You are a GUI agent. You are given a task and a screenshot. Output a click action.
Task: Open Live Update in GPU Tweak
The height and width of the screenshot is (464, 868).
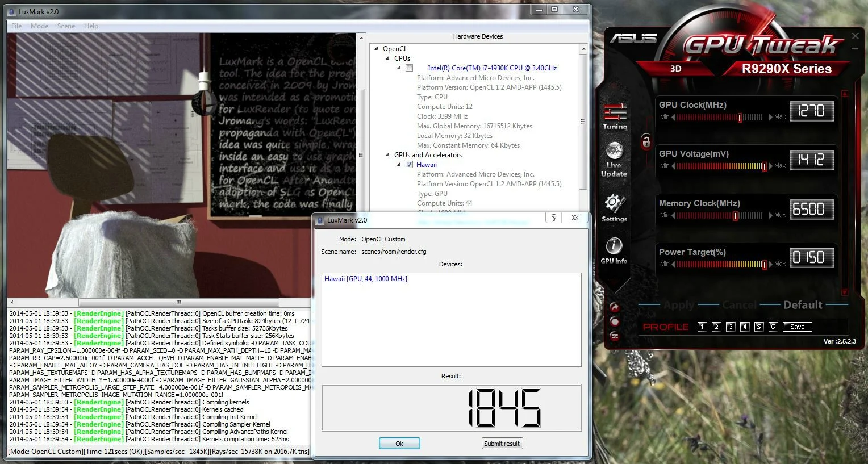pyautogui.click(x=614, y=160)
